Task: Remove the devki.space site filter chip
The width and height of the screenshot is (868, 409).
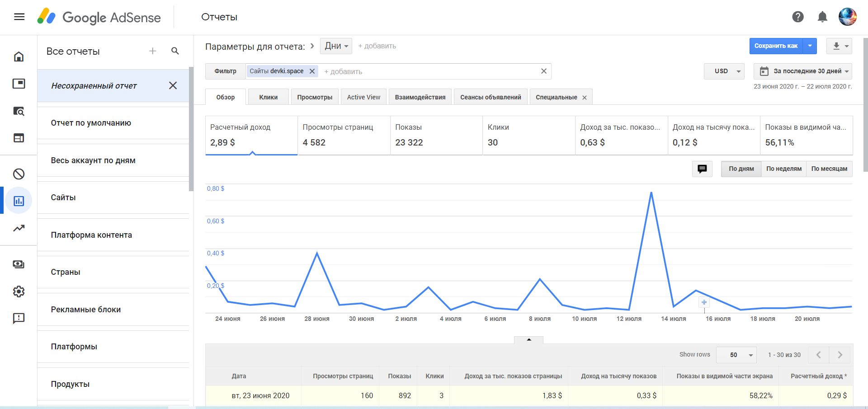Action: [x=312, y=71]
